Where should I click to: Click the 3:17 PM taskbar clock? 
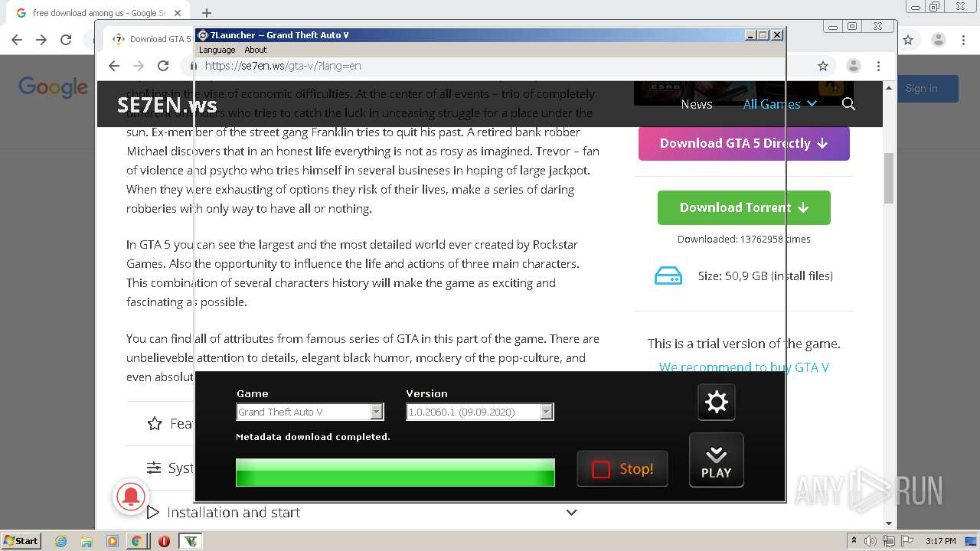[x=940, y=541]
